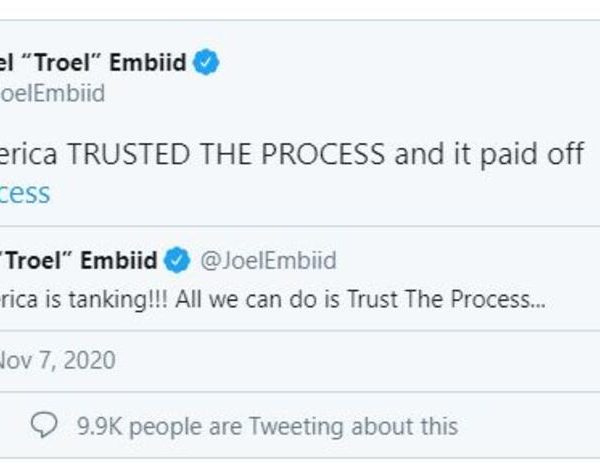This screenshot has height=470, width=600.
Task: Open the top tweet author's display name
Action: pos(93,64)
